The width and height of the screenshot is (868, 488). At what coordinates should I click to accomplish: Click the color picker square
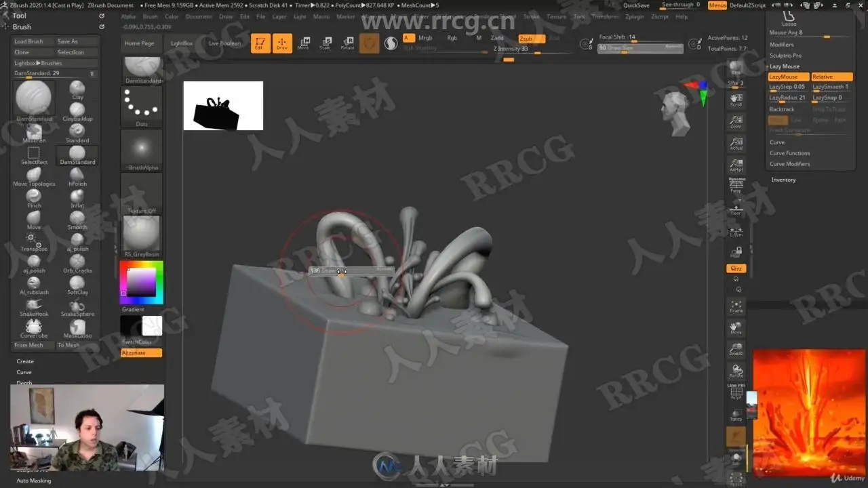coord(141,282)
